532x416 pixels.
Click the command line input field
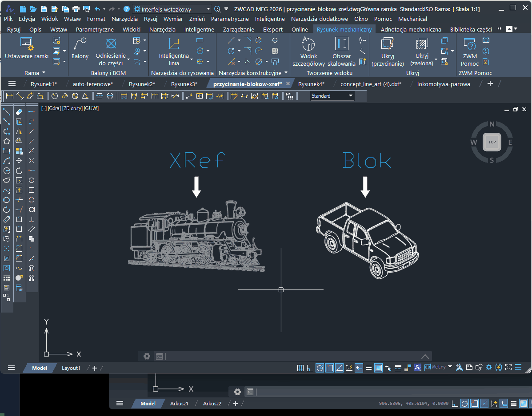289,356
